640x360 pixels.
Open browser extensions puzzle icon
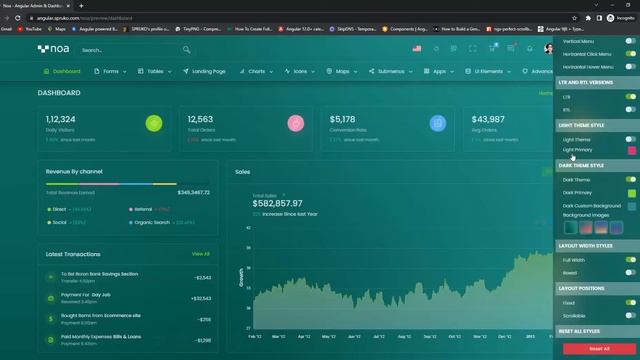pyautogui.click(x=588, y=18)
